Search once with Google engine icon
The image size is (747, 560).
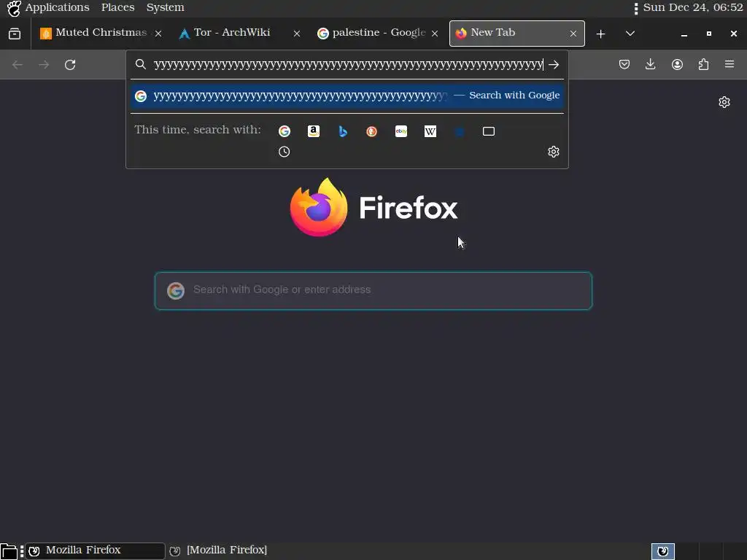tap(285, 131)
